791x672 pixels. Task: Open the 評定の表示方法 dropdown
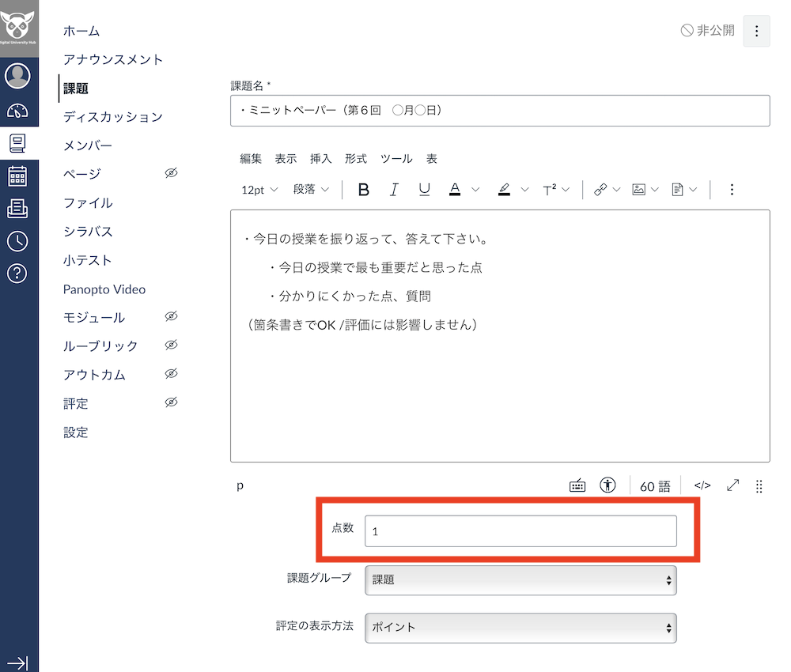[520, 628]
